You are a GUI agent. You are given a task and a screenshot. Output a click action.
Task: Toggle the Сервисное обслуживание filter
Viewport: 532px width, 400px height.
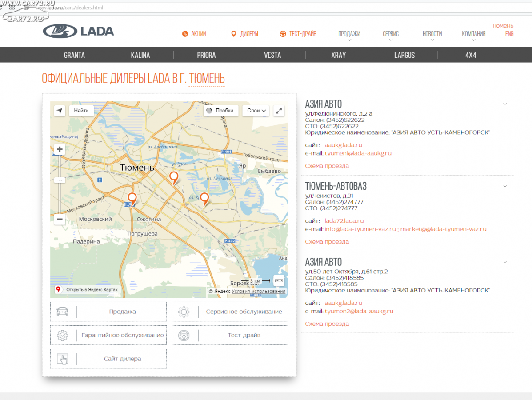point(230,312)
